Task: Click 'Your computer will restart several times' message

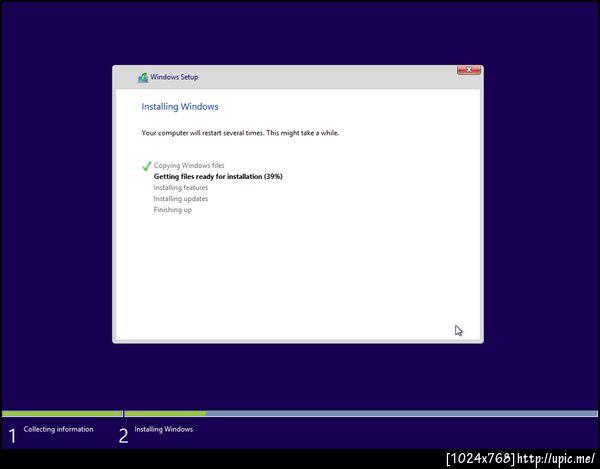Action: click(240, 133)
